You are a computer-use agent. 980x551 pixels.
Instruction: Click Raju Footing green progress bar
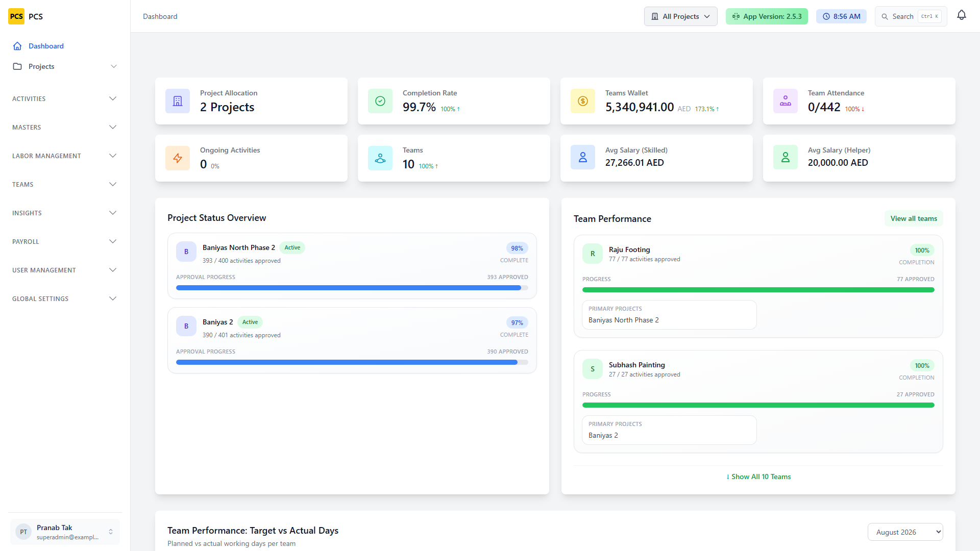tap(758, 290)
